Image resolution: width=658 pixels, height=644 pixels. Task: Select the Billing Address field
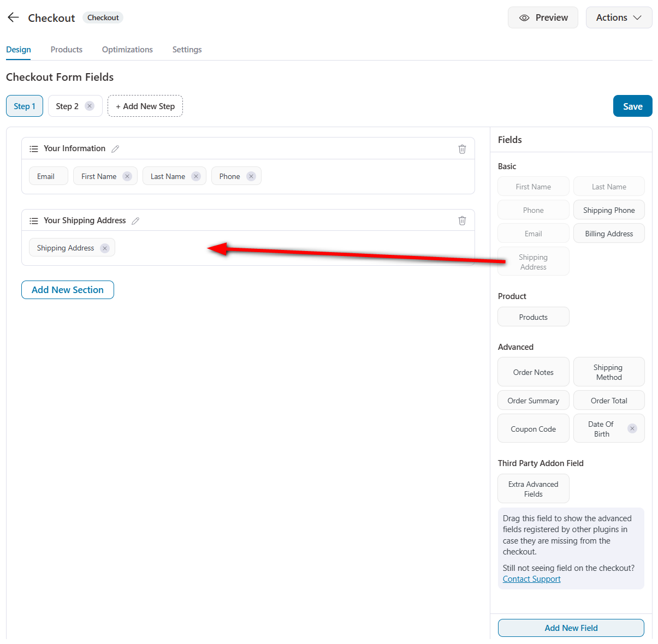click(609, 233)
